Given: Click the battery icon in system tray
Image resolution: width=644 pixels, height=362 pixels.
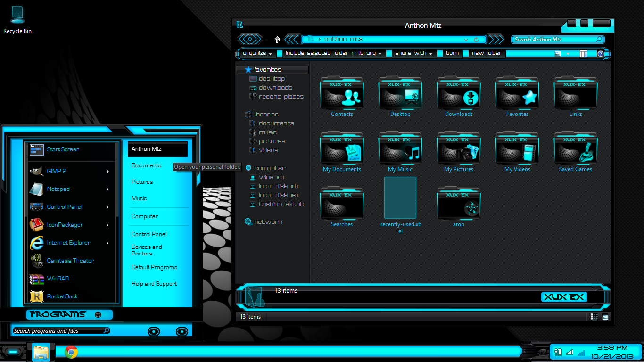Looking at the screenshot, I should coord(558,352).
